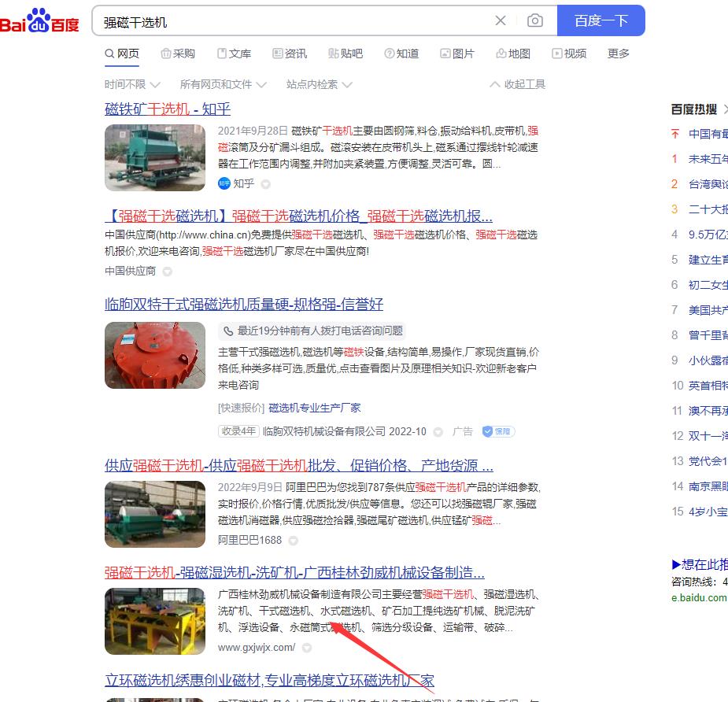The width and height of the screenshot is (728, 702).
Task: Collapse the tools via 收起工具
Action: point(518,84)
